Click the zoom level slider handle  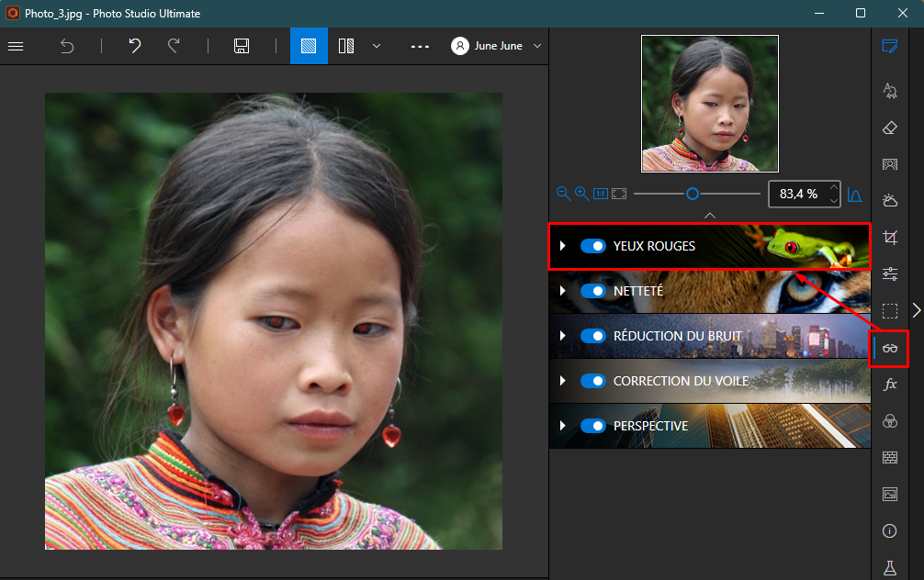click(x=693, y=194)
